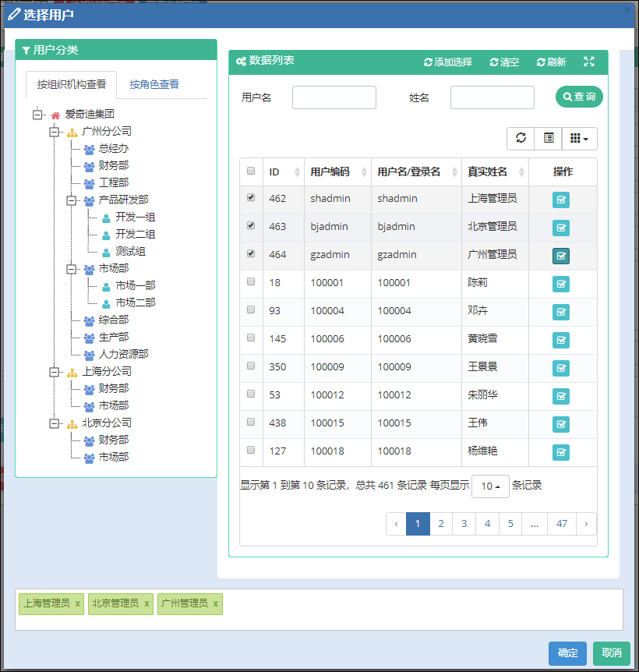Click the fullscreen expand icon in data list header
This screenshot has width=639, height=672.
coord(589,62)
